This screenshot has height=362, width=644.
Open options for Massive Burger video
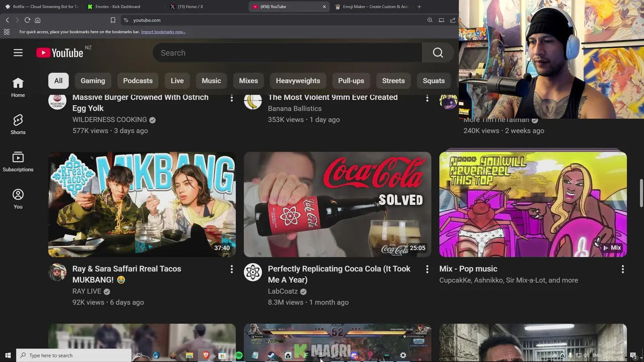tap(231, 98)
